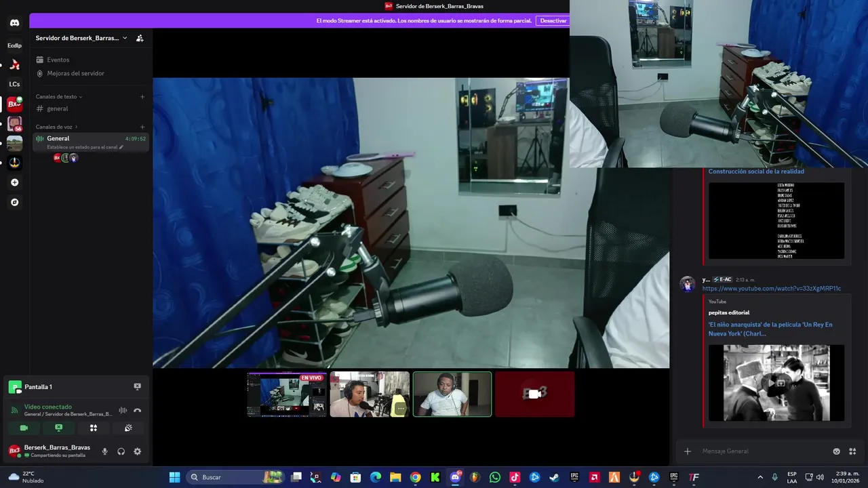Open the weather widget showing 22°C
Screen dimensions: 868x488
coord(26,477)
